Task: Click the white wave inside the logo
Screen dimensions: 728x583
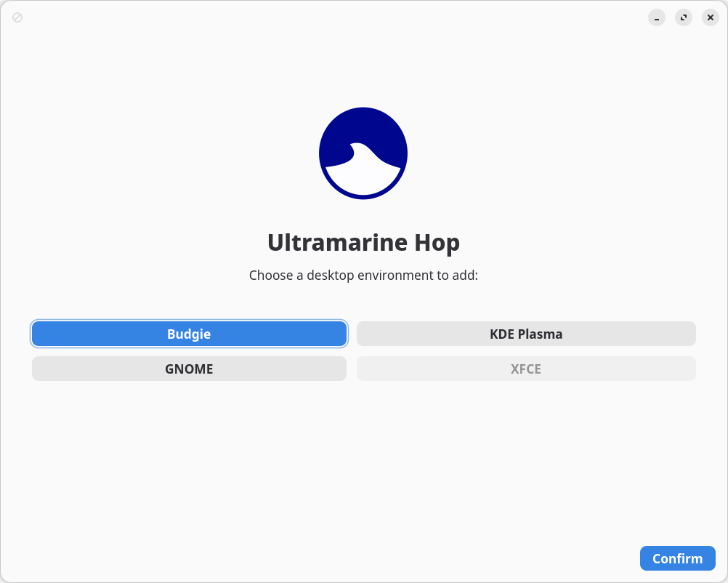Action: (363, 180)
